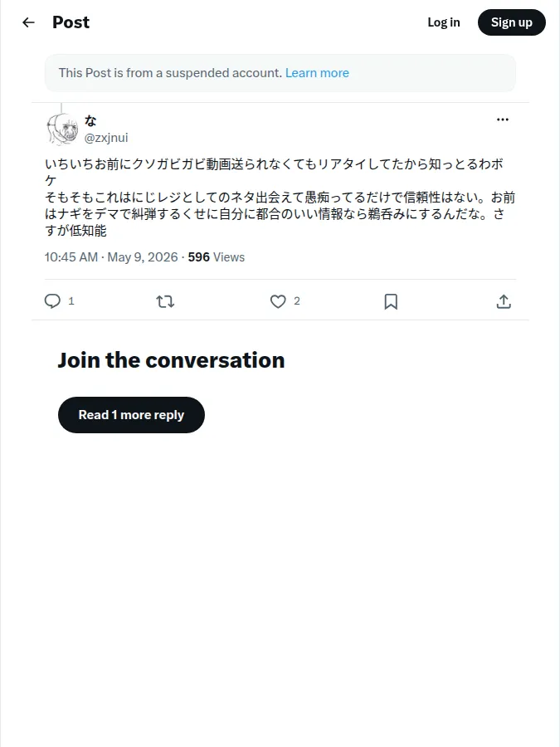Click the Log in button

443,22
